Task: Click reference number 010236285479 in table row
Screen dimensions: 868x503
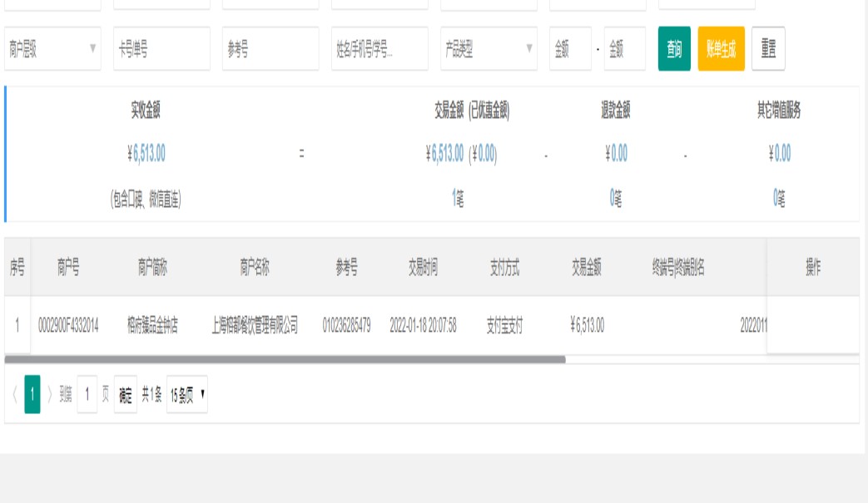Action: coord(346,325)
